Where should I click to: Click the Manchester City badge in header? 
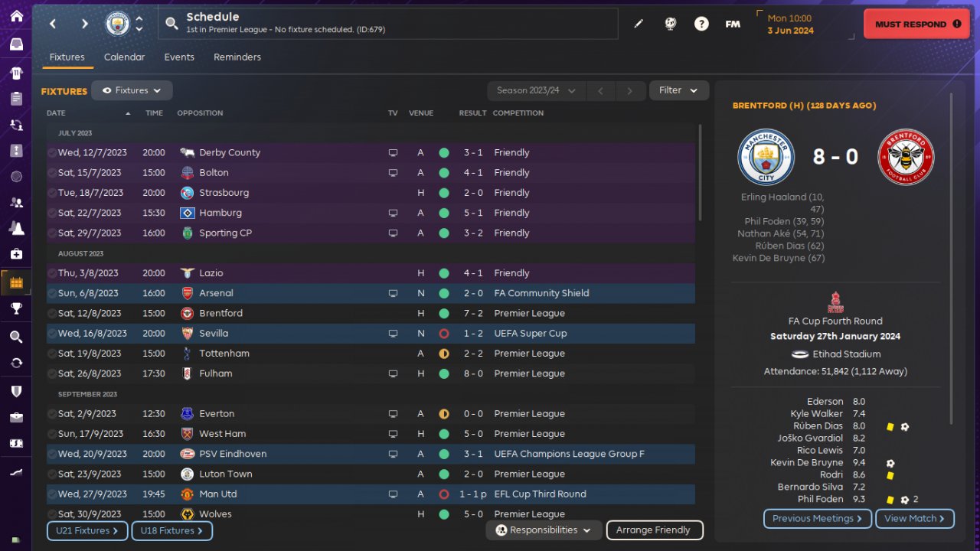pyautogui.click(x=117, y=24)
